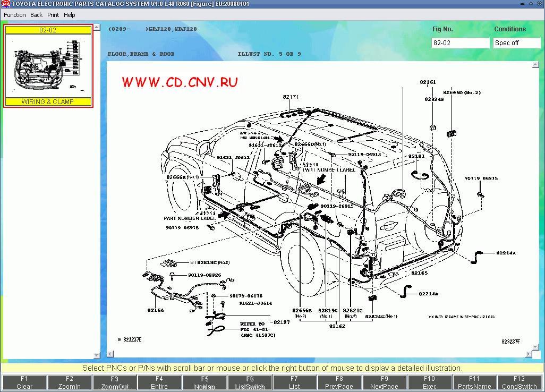The height and width of the screenshot is (392, 545).
Task: Click the Fig-No. input field
Action: click(x=460, y=43)
